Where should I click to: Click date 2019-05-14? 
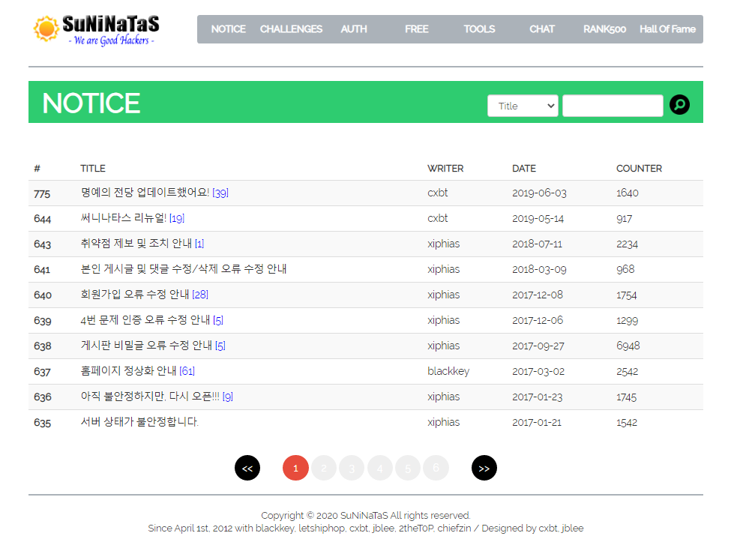(538, 219)
